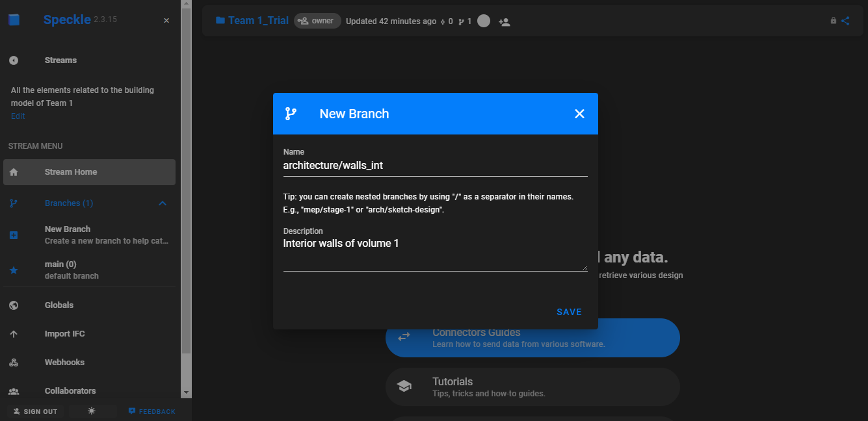Click the Edit link under the stream description
Screen dimensions: 868x421
(x=17, y=116)
